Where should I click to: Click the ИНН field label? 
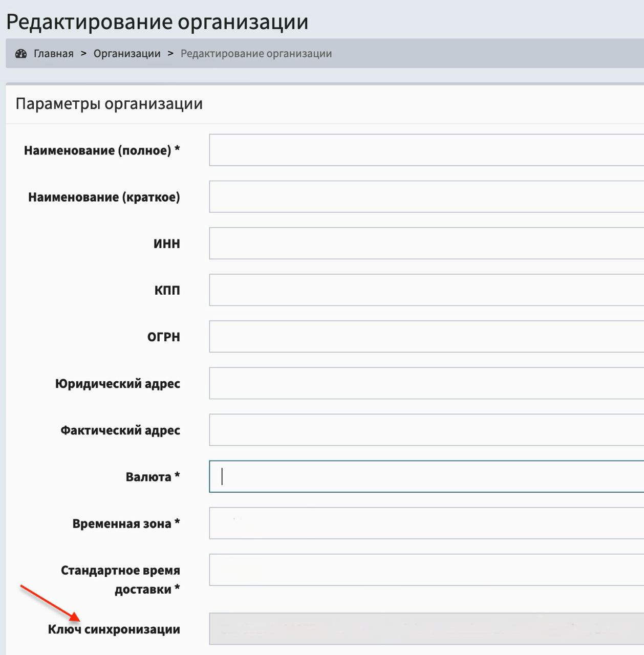point(166,244)
